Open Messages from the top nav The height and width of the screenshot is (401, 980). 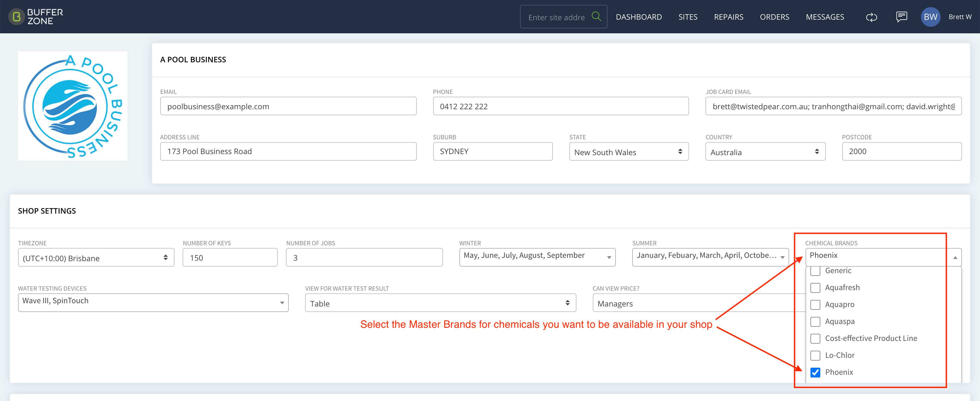pos(825,17)
